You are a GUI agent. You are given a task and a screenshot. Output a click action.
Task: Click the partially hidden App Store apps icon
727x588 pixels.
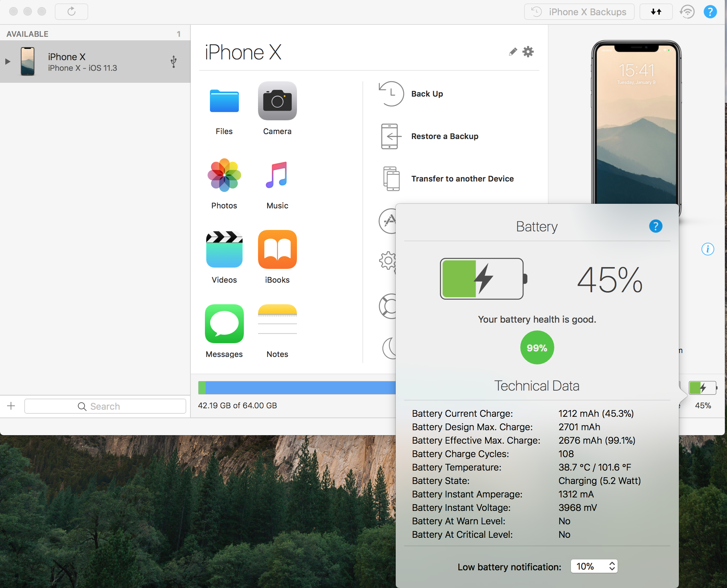[387, 221]
